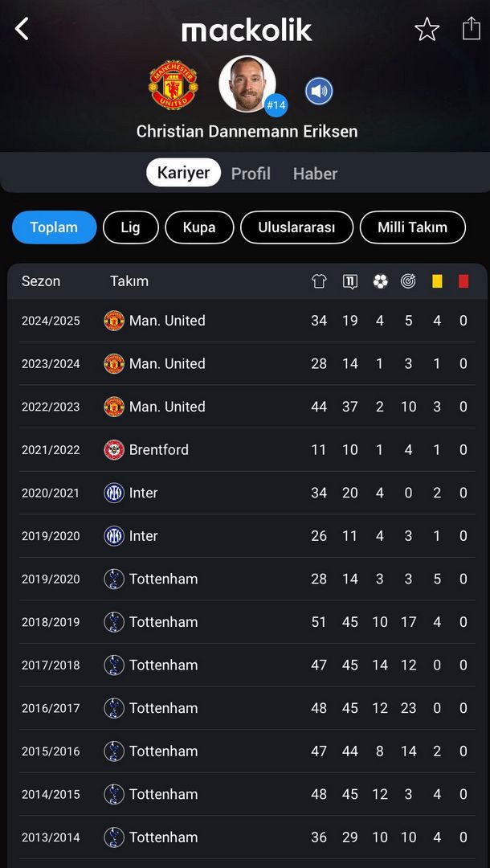Viewport: 490px width, 868px height.
Task: Switch to the Profil tab
Action: point(251,174)
